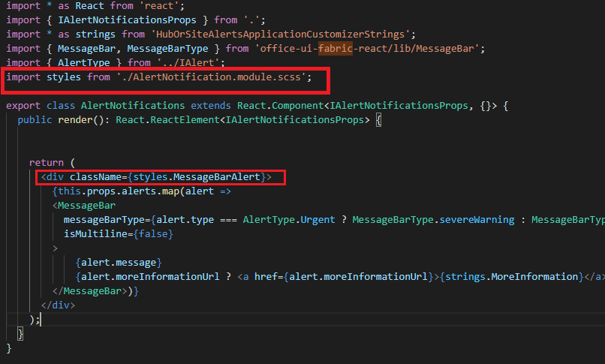Click the strings alias in third import
Viewport: 605px width, 364px height.
click(x=95, y=35)
